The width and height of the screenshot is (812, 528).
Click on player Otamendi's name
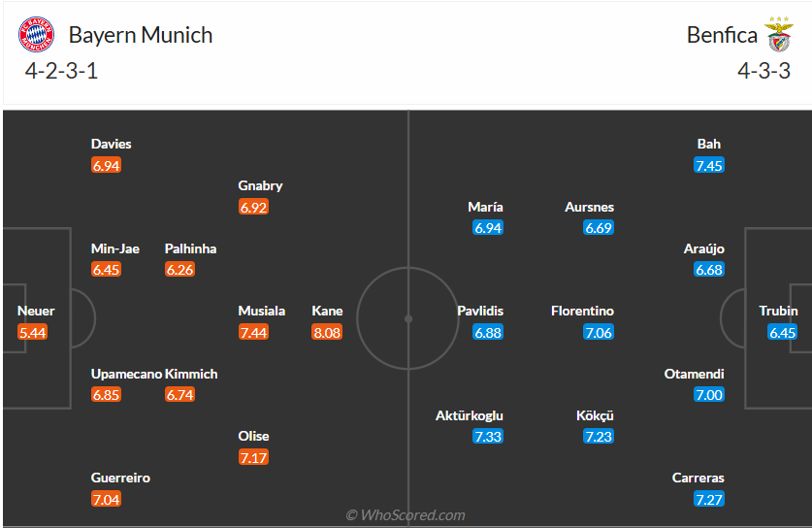point(694,374)
